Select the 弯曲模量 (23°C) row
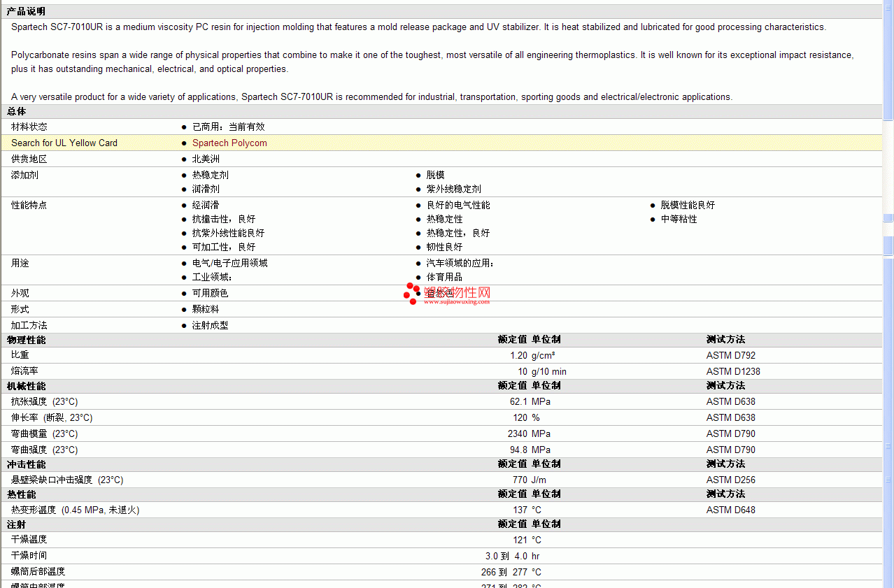This screenshot has width=894, height=588. [441, 433]
